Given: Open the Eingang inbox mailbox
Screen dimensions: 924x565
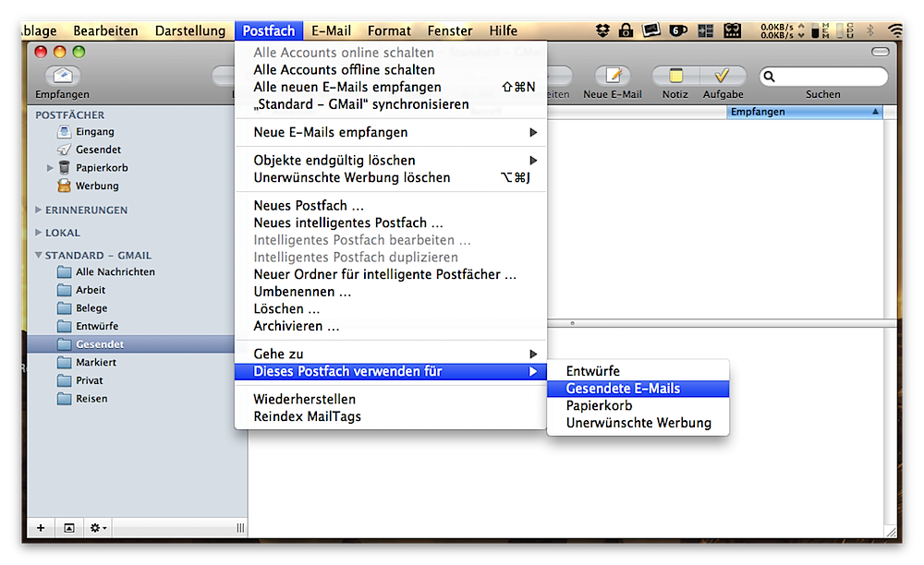Looking at the screenshot, I should (94, 132).
